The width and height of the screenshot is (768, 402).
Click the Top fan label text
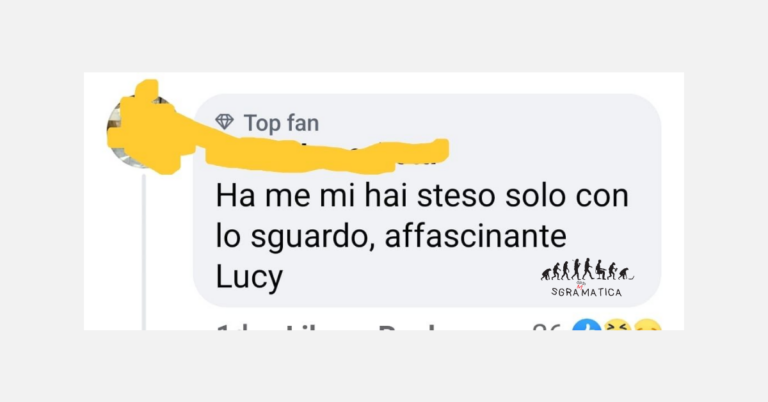281,122
